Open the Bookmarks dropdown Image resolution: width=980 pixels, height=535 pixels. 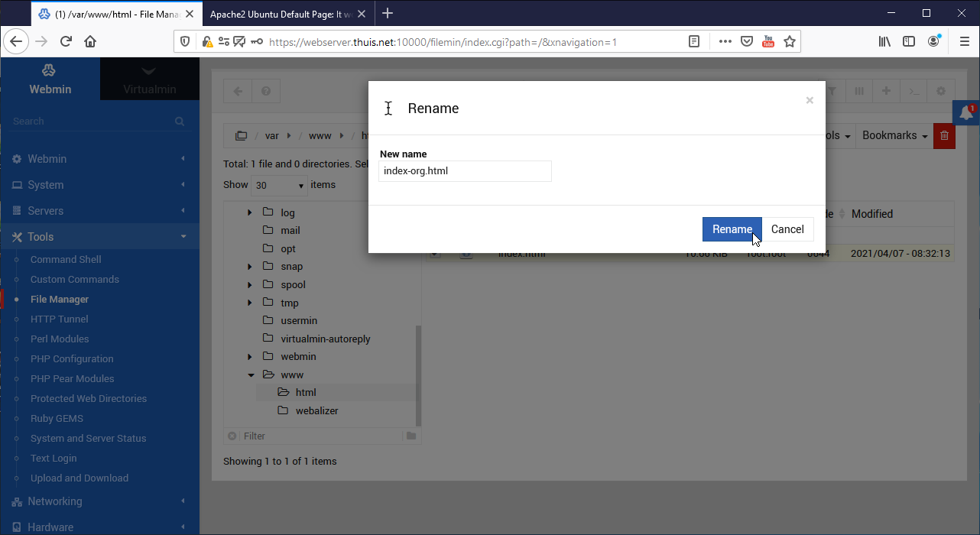click(894, 135)
